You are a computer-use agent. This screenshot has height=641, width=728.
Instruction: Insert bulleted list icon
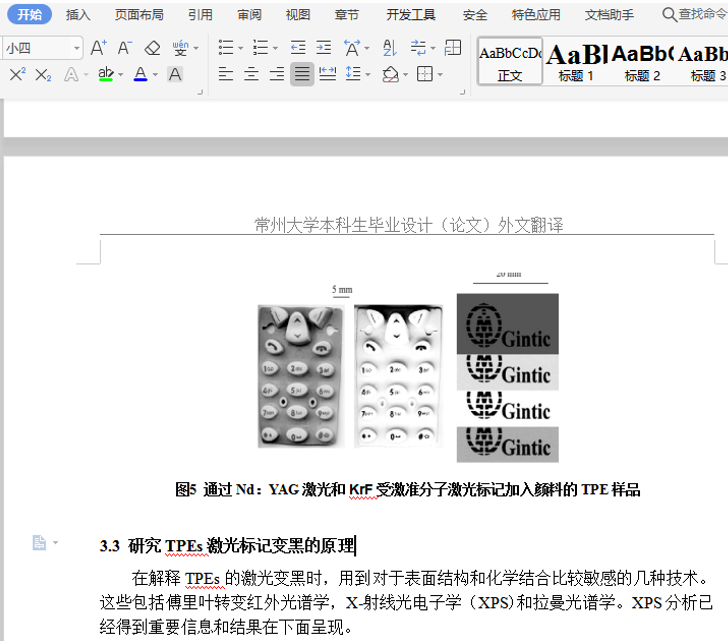[x=226, y=47]
